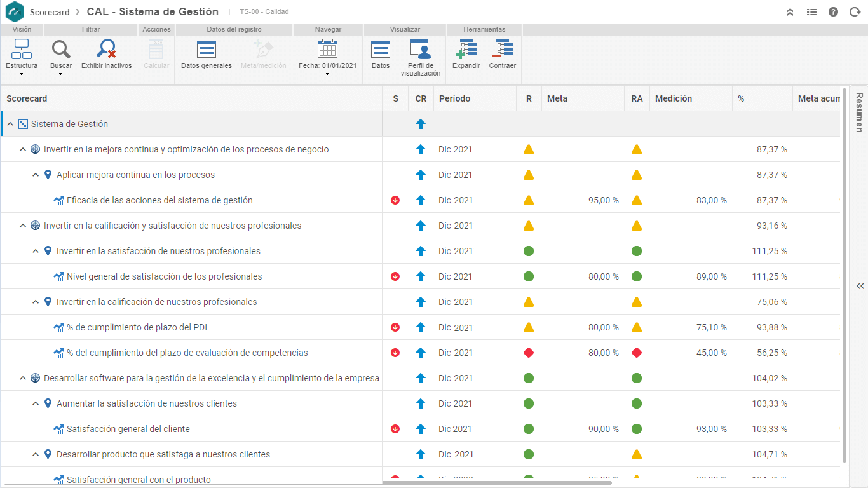Open the Fecha 01/01/2021 date dropdown
This screenshot has height=488, width=868.
pyautogui.click(x=327, y=57)
